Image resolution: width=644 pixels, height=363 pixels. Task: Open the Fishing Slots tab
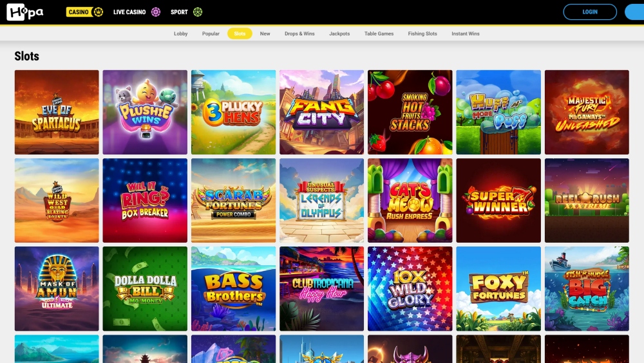coord(422,33)
